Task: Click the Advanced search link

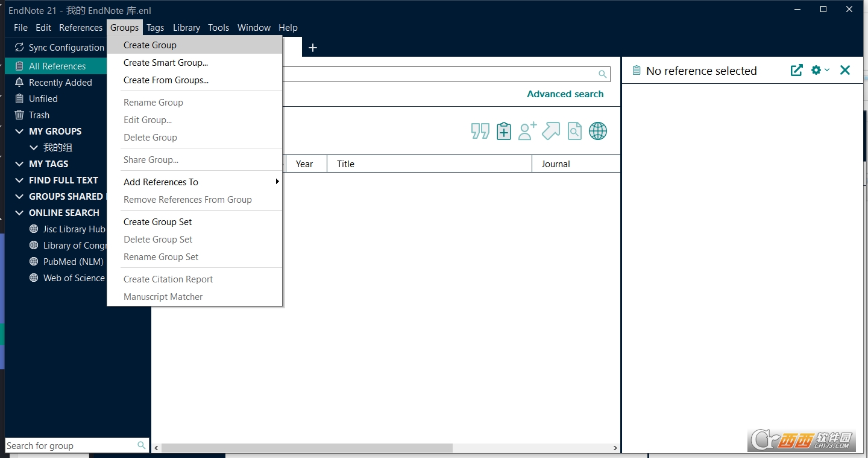Action: pos(565,94)
